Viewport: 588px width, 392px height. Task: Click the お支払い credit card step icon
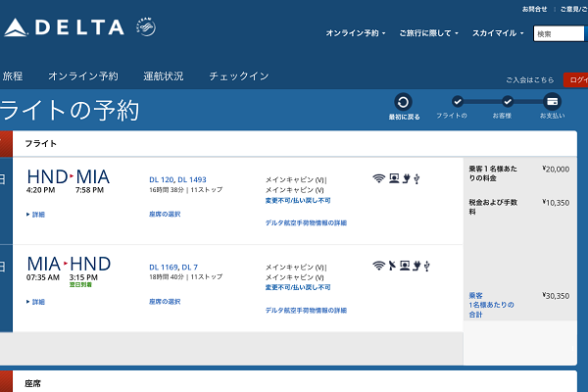(552, 102)
